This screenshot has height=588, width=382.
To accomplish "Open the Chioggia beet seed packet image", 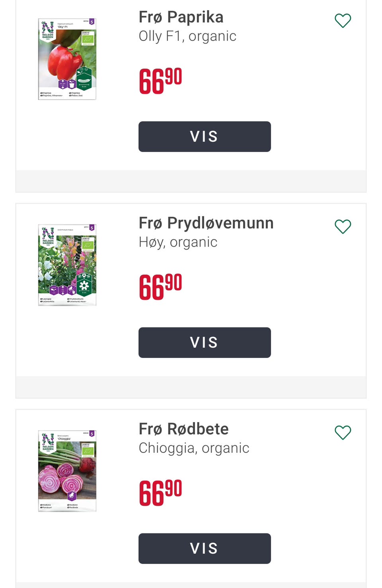I will [67, 471].
